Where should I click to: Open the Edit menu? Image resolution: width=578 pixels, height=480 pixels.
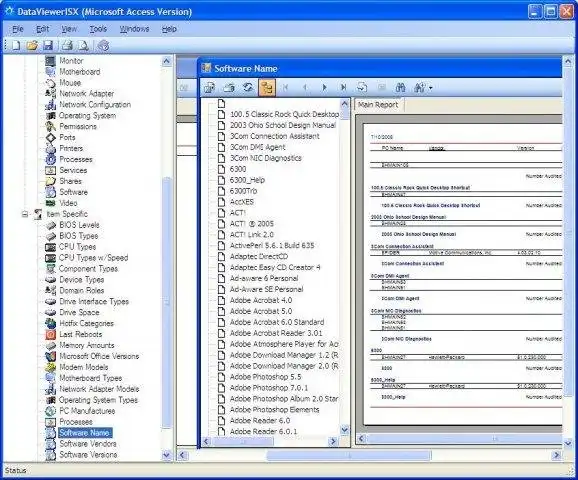[42, 29]
